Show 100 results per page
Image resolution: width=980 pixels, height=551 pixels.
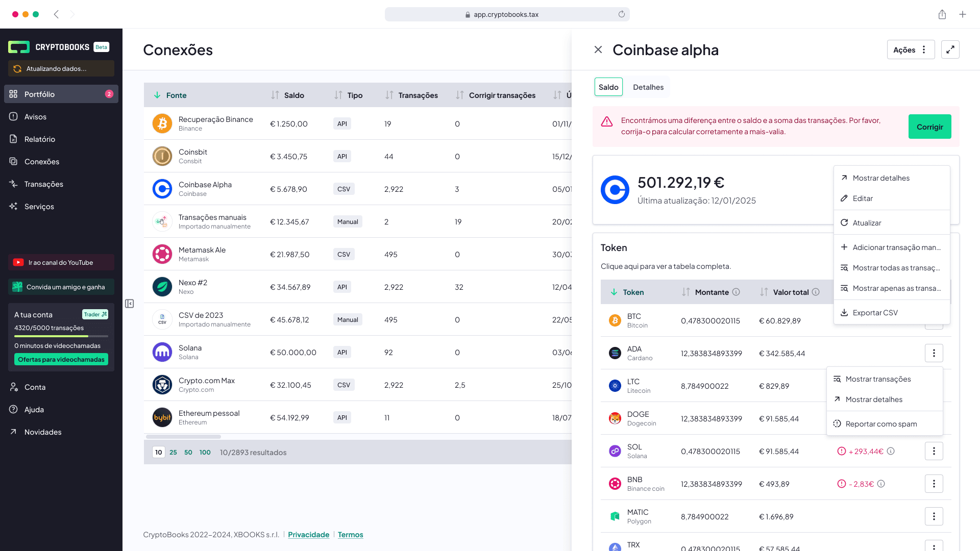(205, 452)
